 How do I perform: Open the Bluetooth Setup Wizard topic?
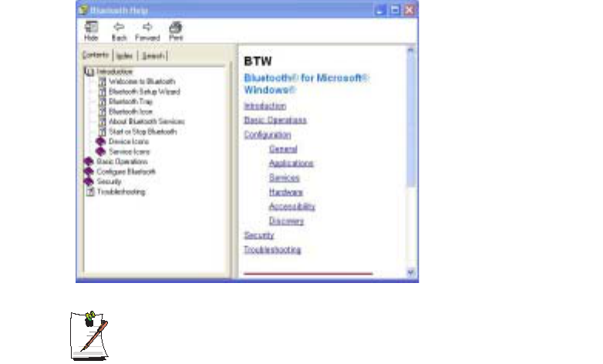[144, 92]
